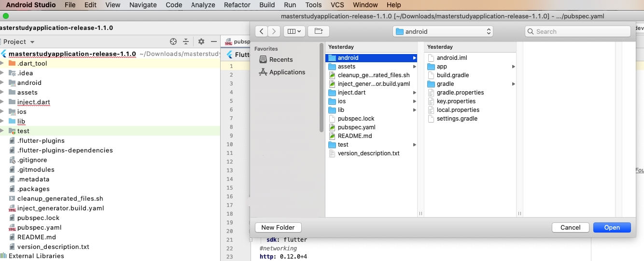Open Project panel settings gear
Image resolution: width=644 pixels, height=261 pixels.
point(201,42)
